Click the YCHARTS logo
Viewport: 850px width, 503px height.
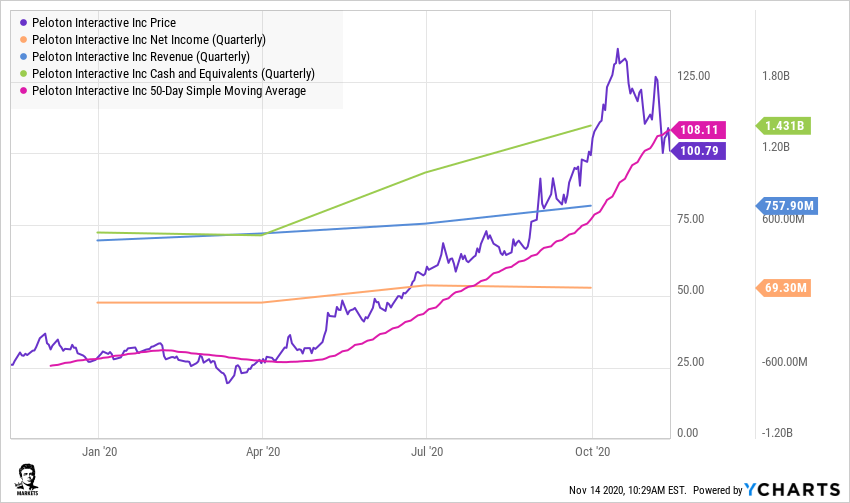(792, 489)
